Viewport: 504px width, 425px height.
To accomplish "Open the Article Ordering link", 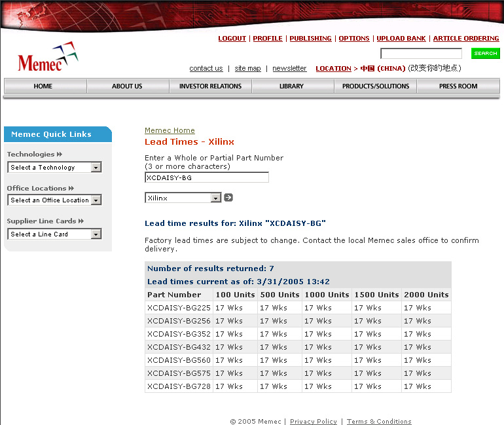I will pos(465,39).
